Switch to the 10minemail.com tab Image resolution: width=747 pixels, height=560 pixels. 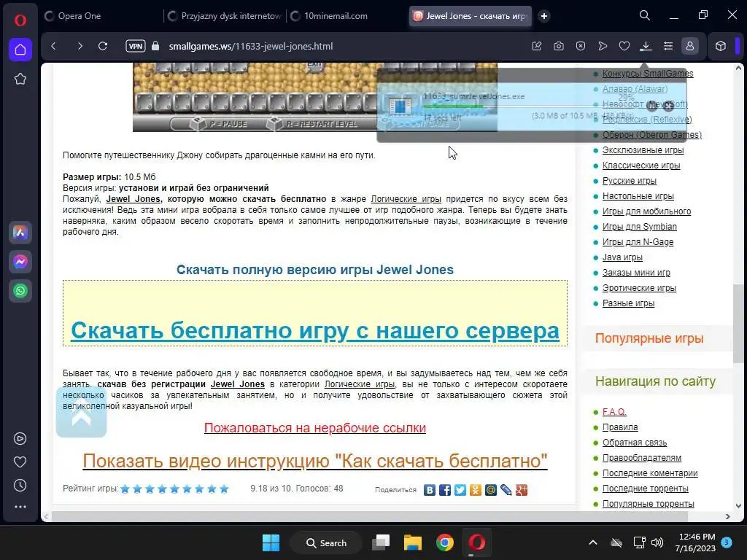pos(347,16)
